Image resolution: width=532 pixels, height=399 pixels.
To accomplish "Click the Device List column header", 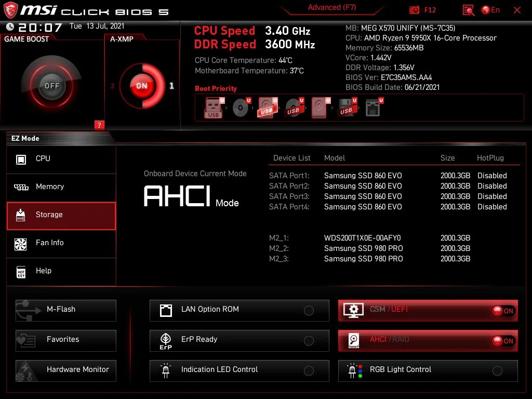I will [292, 158].
